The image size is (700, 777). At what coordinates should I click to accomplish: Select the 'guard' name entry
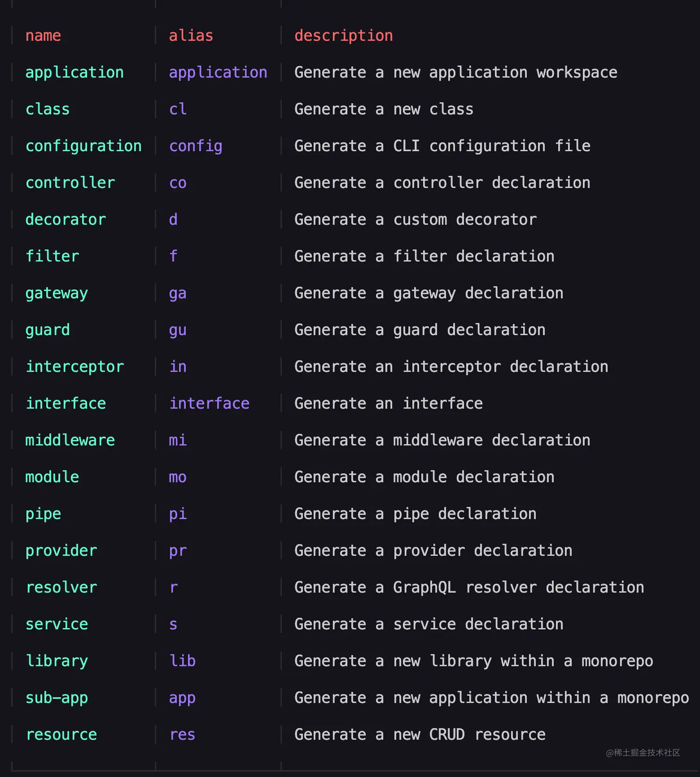point(48,330)
